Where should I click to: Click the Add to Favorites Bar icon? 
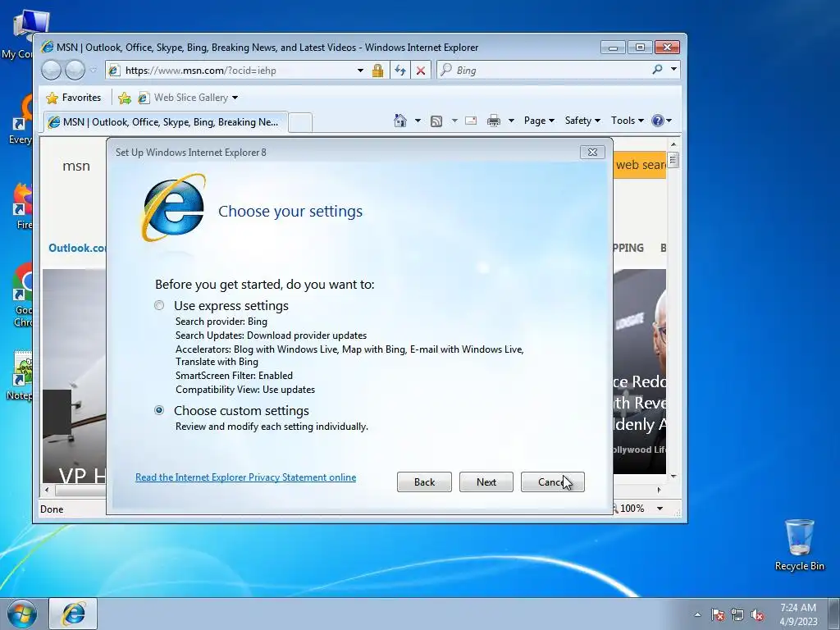coord(125,98)
